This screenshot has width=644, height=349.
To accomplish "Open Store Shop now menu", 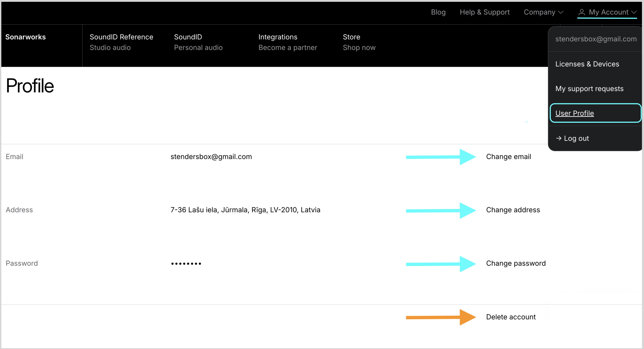I will pyautogui.click(x=359, y=42).
